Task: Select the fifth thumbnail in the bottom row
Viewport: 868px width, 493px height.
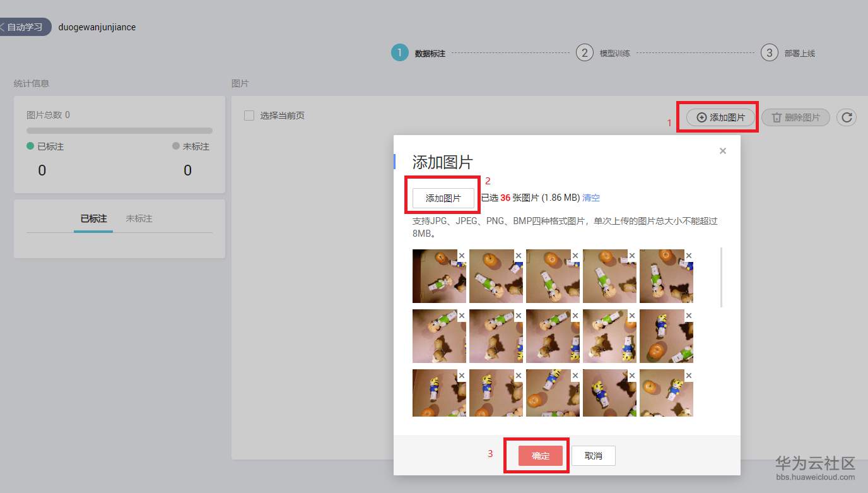Action: (666, 393)
